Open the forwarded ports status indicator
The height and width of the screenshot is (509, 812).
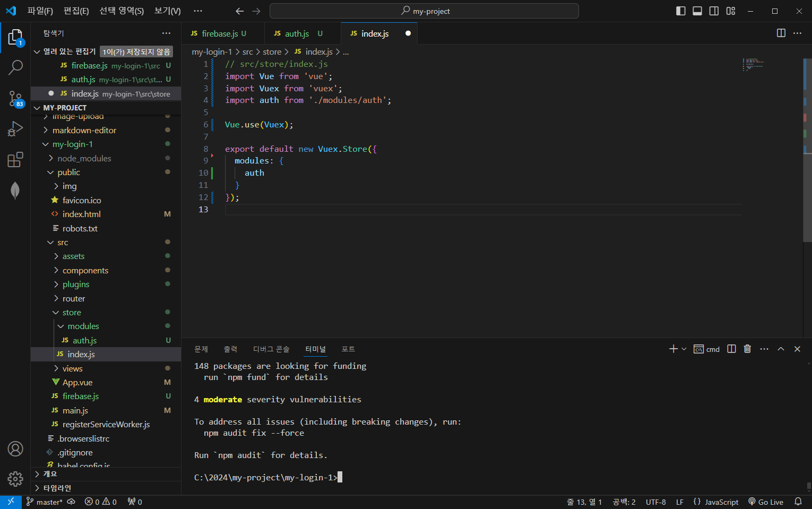135,502
